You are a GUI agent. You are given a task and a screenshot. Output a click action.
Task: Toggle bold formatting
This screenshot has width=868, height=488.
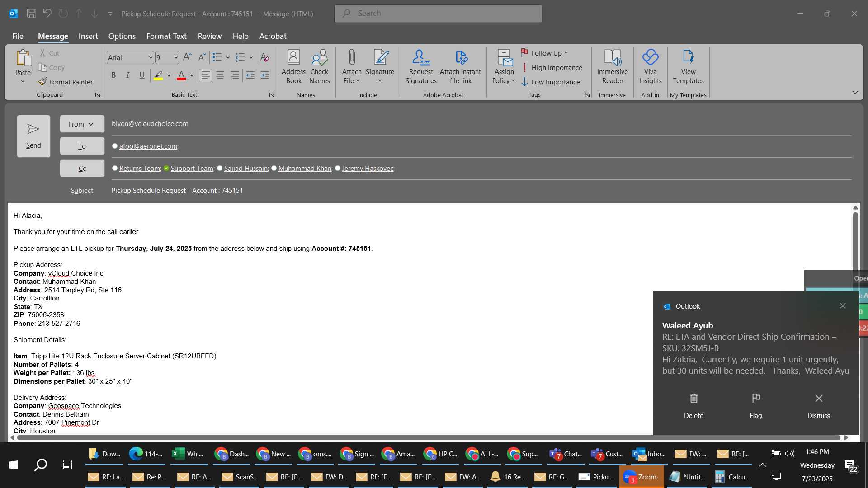click(113, 75)
